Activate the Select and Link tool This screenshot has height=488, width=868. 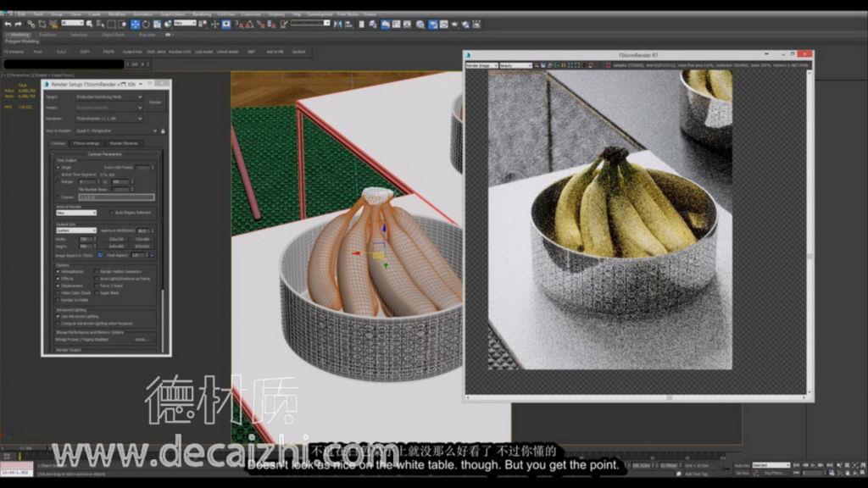tap(31, 25)
